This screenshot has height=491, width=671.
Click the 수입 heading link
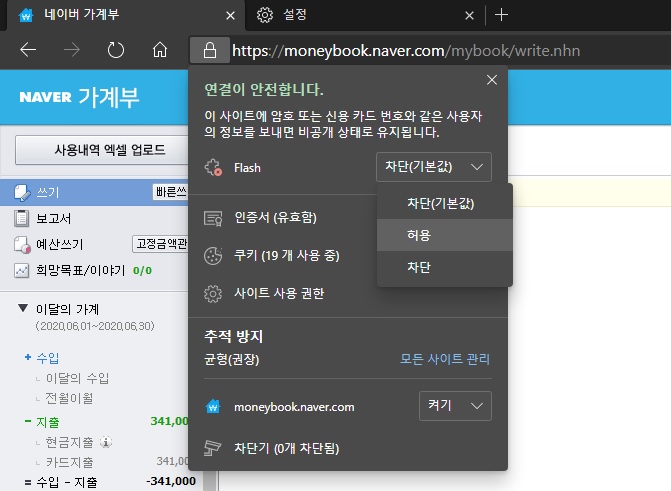coord(48,358)
